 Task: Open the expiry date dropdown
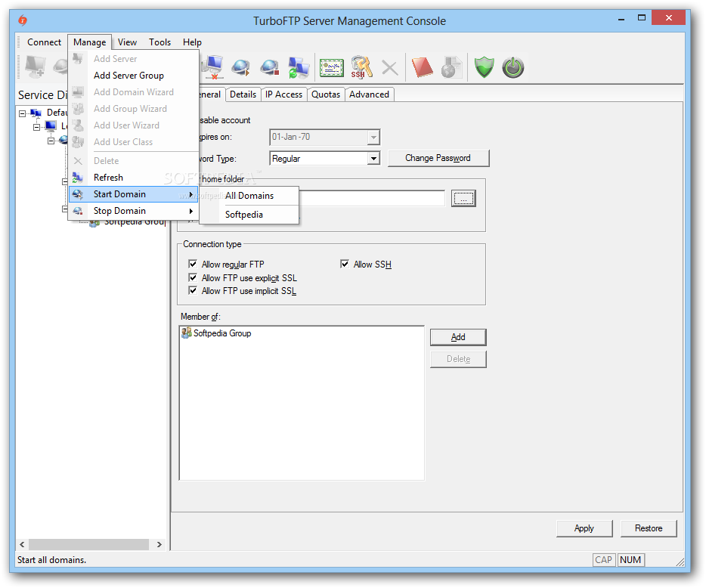(373, 137)
